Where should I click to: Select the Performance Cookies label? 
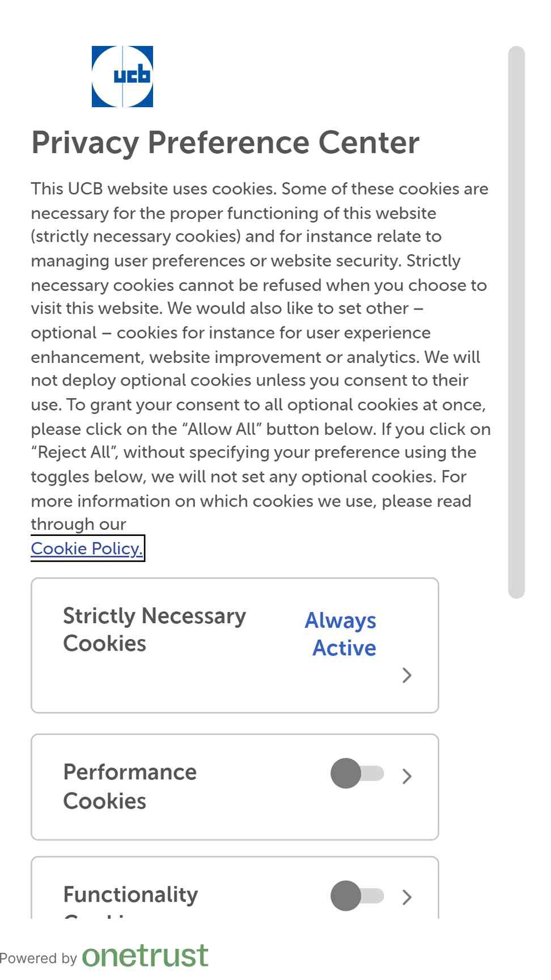130,787
